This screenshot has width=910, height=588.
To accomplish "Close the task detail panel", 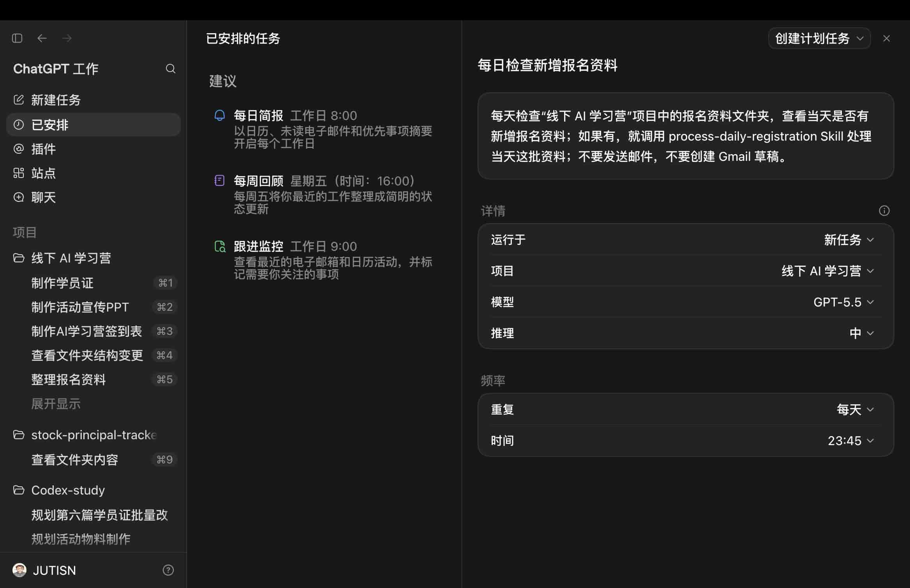I will tap(887, 39).
